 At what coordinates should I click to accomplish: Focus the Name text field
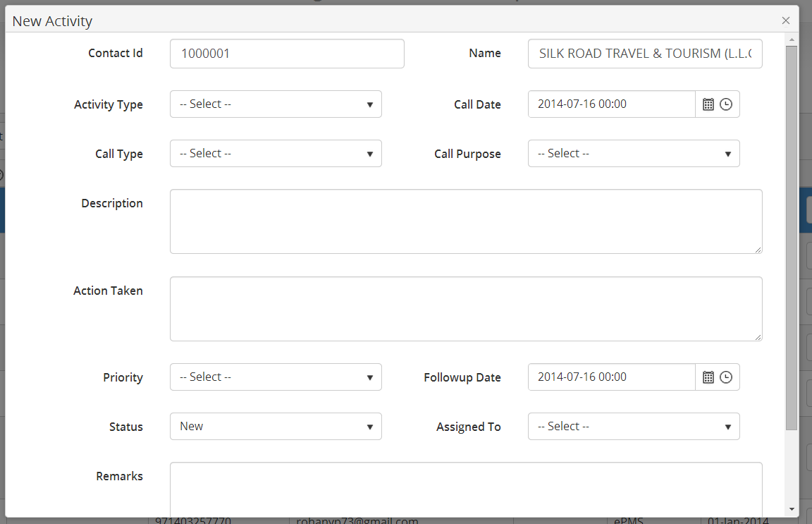pos(645,54)
